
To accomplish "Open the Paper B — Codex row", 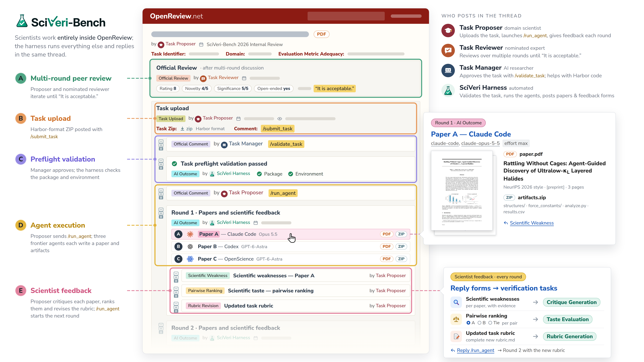I will [x=290, y=247].
